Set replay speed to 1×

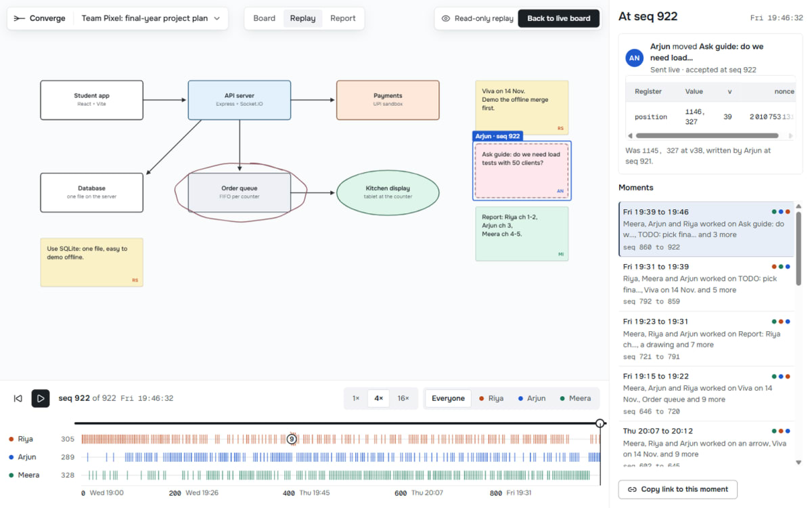356,398
